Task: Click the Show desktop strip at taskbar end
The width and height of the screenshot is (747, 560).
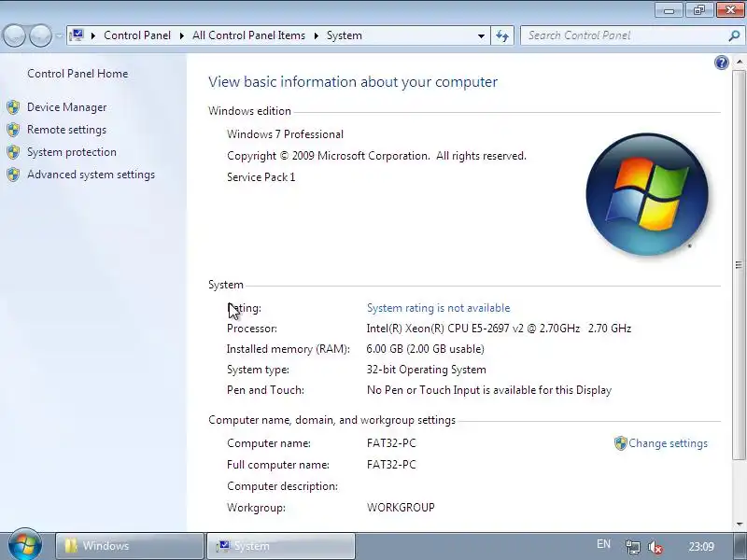Action: [739, 546]
